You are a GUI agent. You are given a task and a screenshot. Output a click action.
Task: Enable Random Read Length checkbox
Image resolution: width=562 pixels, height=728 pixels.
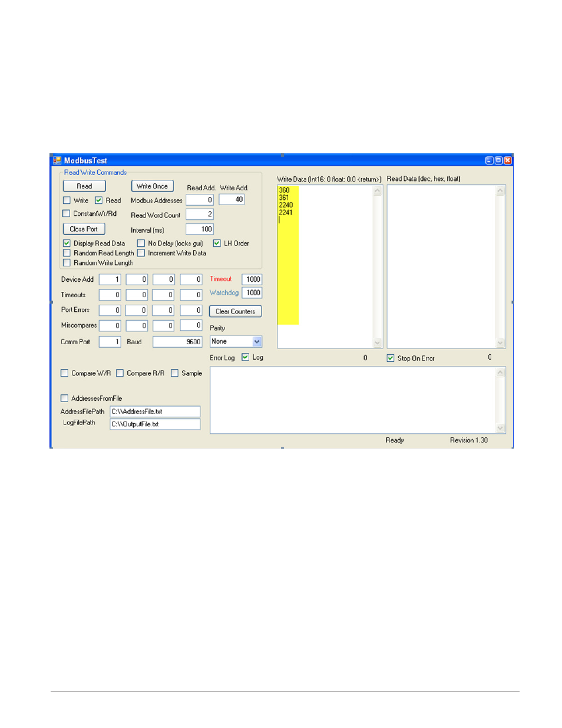[67, 253]
